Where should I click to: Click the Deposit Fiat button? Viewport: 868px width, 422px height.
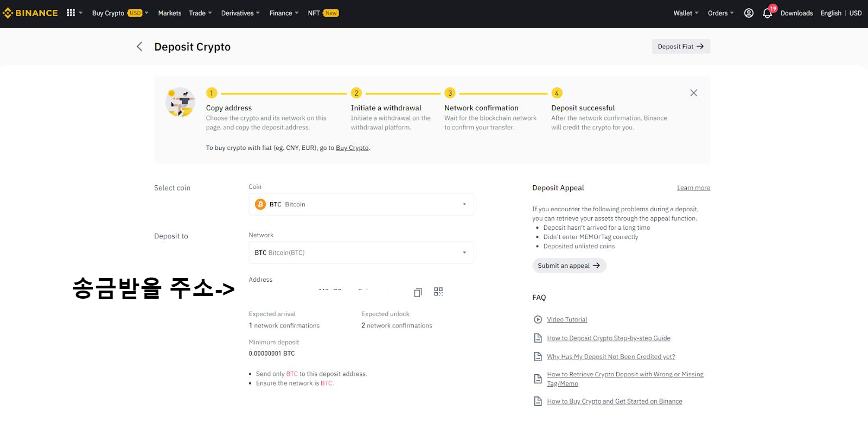[x=681, y=47]
